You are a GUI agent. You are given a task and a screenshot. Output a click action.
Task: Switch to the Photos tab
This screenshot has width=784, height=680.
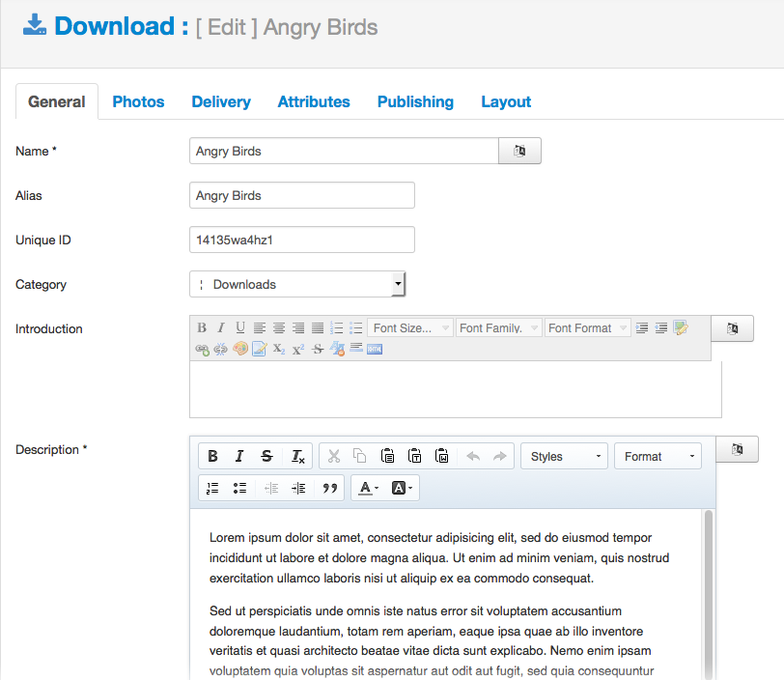pos(138,101)
